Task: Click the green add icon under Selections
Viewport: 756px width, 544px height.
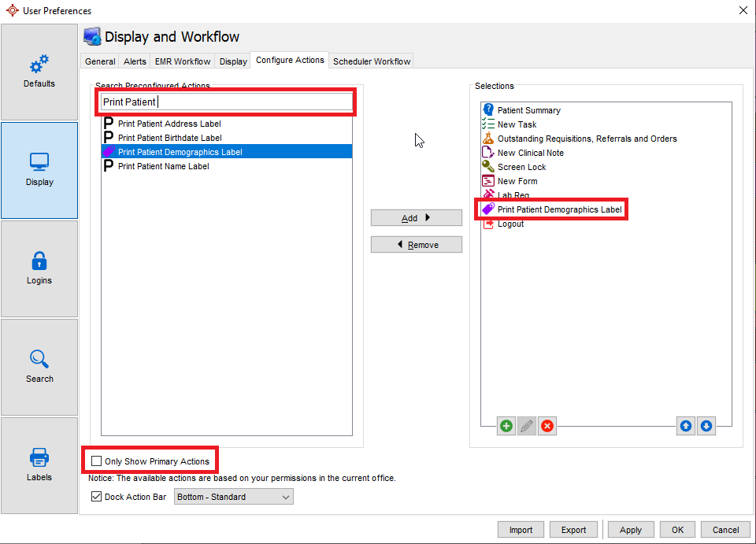Action: [506, 426]
